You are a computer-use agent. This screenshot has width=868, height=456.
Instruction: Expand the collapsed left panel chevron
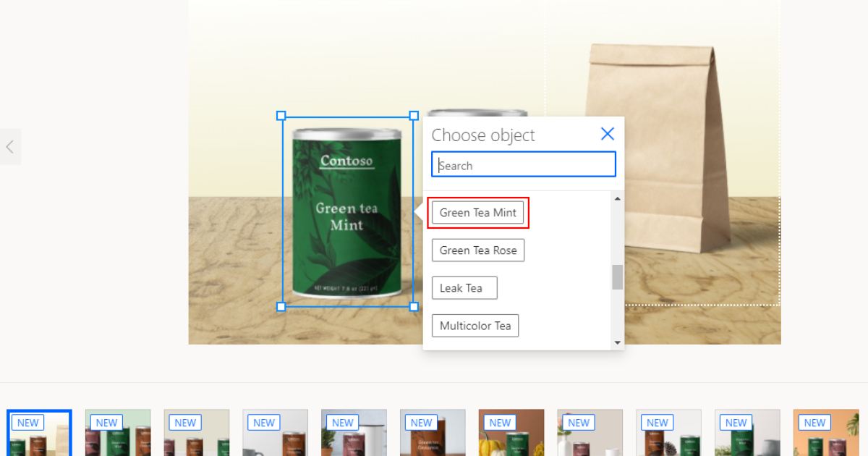pos(10,147)
